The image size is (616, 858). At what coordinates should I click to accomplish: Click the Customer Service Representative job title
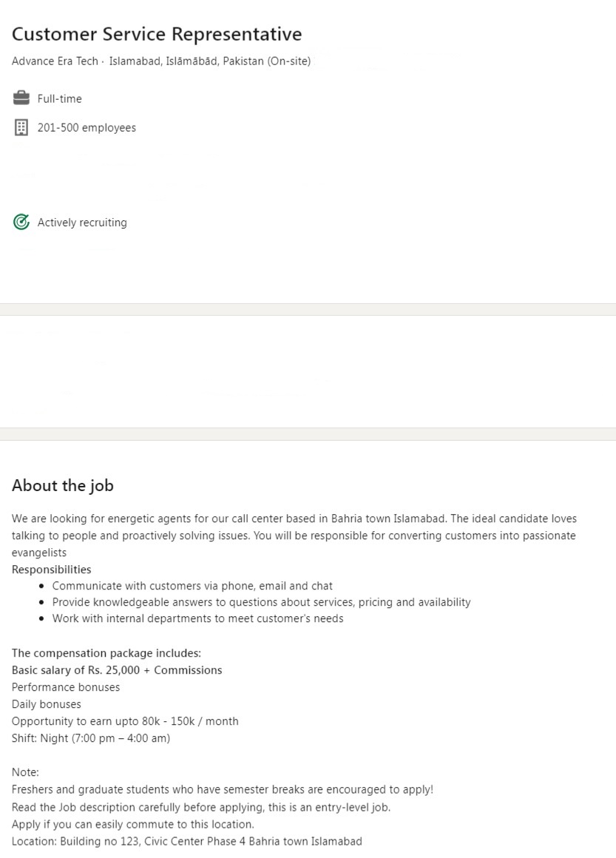click(x=157, y=34)
